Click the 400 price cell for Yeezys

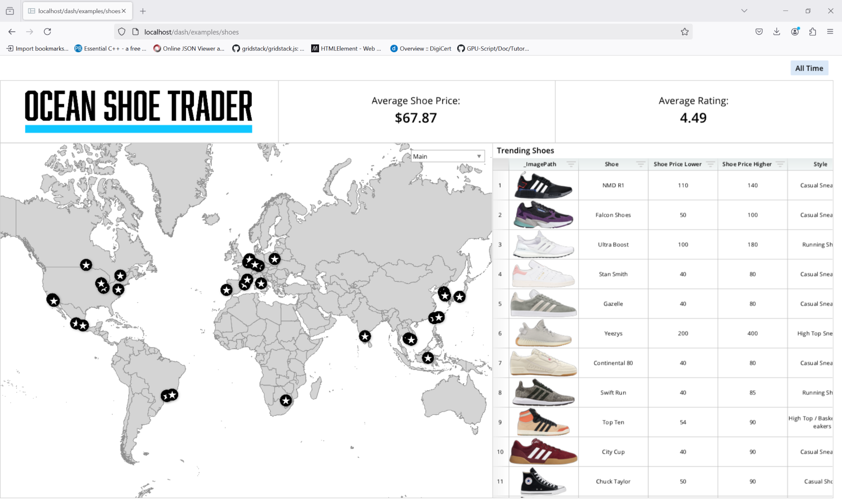point(753,333)
